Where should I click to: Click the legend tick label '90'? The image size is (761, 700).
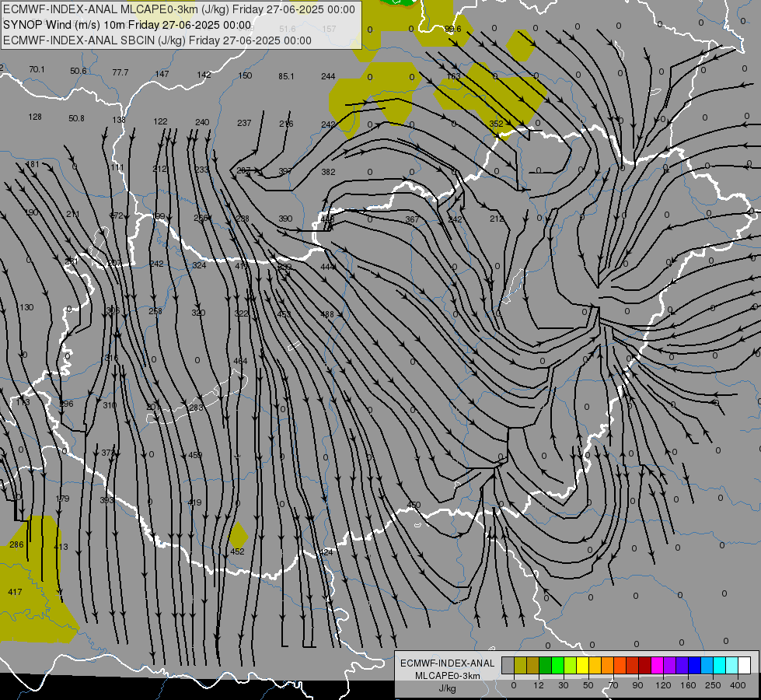637,685
